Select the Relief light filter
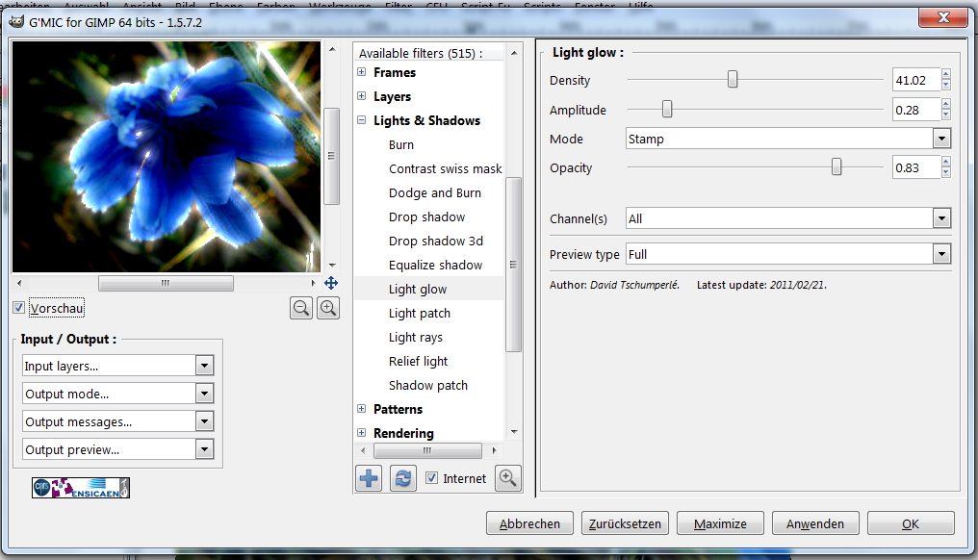The width and height of the screenshot is (978, 560). [x=418, y=361]
